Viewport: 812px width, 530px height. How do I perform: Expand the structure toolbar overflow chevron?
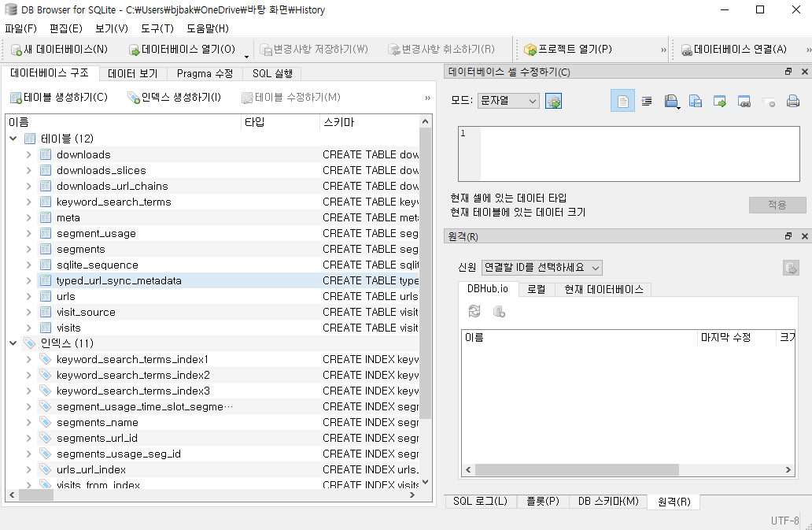point(427,98)
